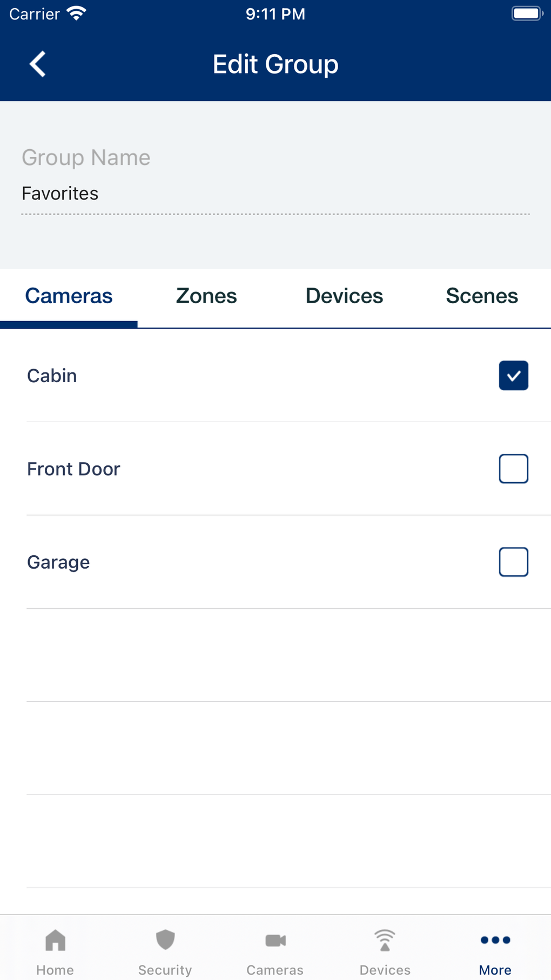Tap the More three-dots icon

495,941
